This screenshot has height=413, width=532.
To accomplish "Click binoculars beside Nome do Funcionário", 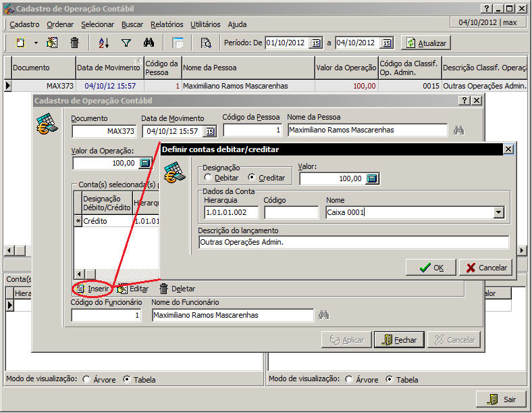I will point(324,315).
